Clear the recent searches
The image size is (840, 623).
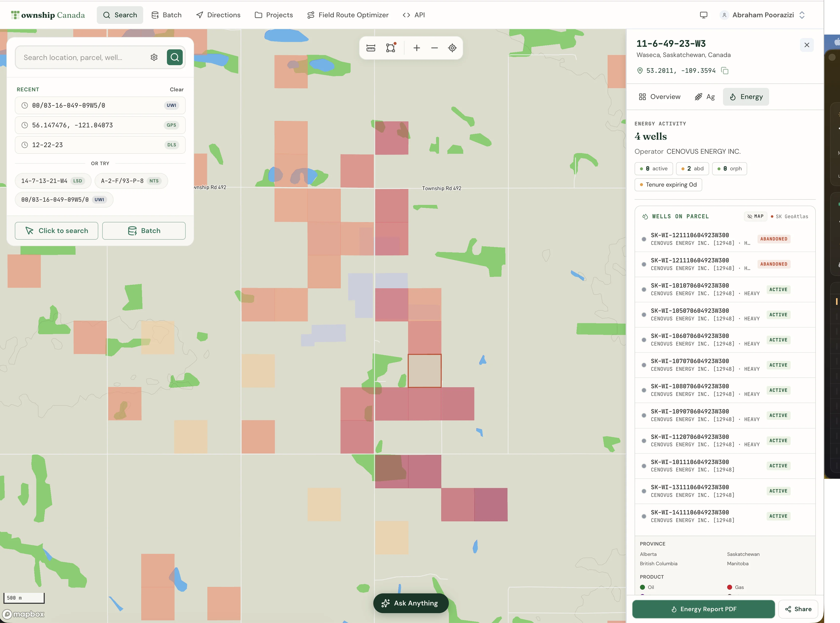coord(177,89)
